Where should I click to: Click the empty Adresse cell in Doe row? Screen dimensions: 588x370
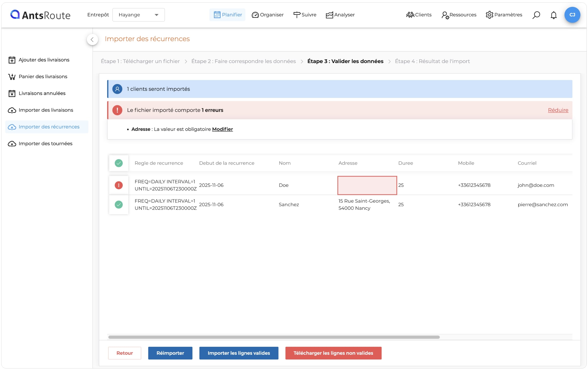(x=367, y=185)
